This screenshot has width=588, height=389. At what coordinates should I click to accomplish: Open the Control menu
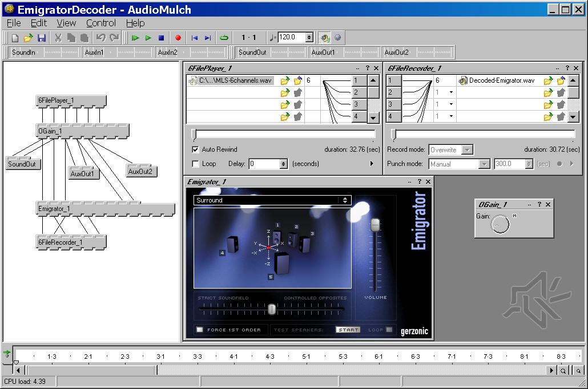pyautogui.click(x=101, y=23)
